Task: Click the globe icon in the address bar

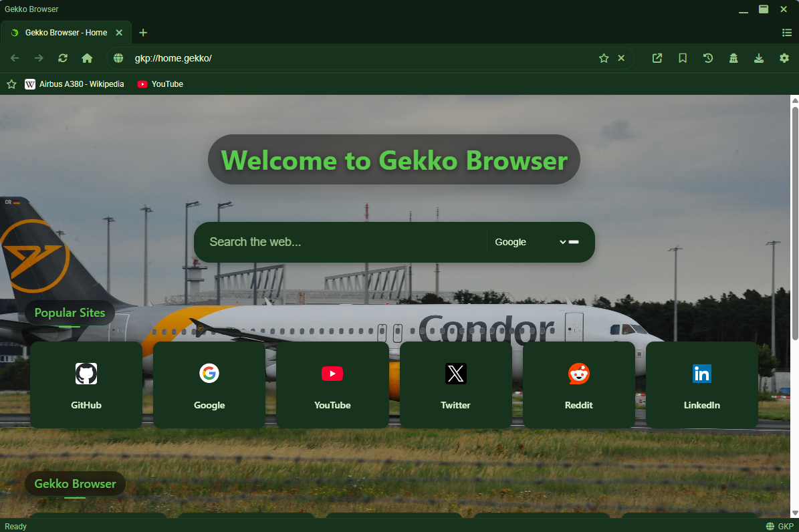Action: point(118,58)
